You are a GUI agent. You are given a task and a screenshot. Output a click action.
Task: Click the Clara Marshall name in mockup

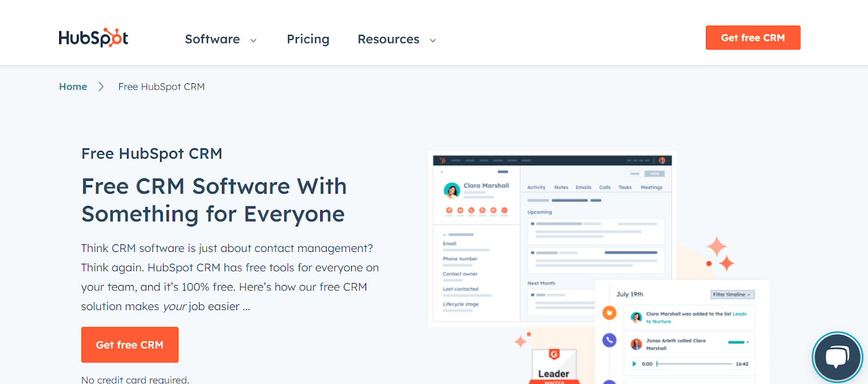pos(486,186)
